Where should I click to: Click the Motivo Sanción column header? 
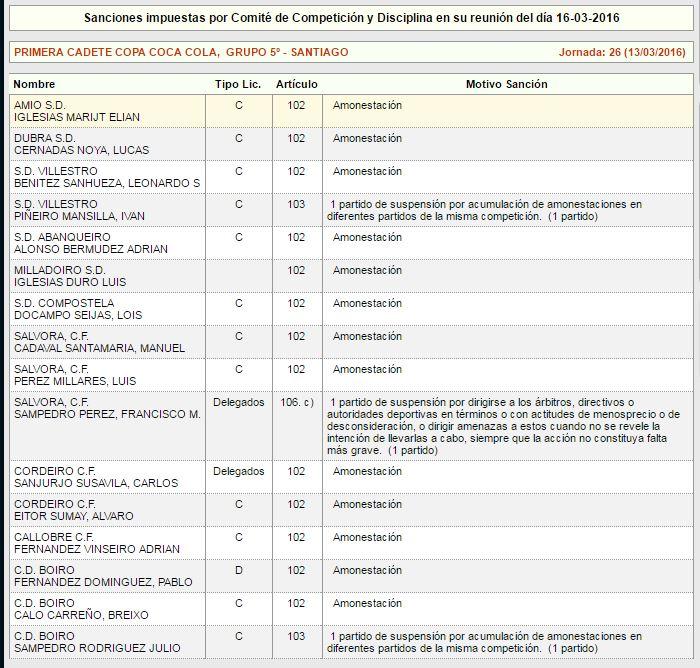(x=507, y=84)
